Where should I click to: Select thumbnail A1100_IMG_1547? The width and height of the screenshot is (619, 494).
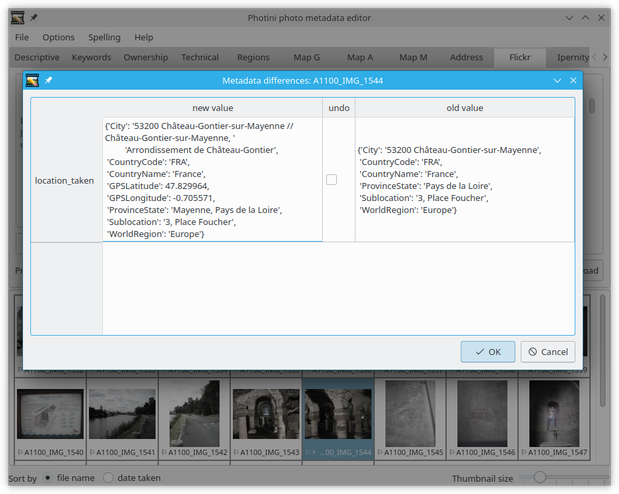(554, 419)
